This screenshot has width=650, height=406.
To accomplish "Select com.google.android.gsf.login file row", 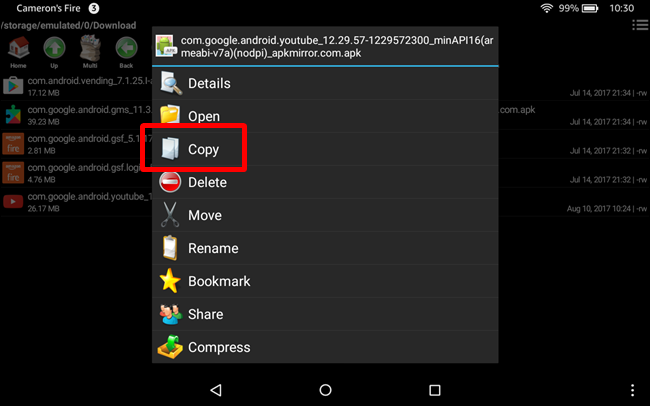I will click(325, 173).
